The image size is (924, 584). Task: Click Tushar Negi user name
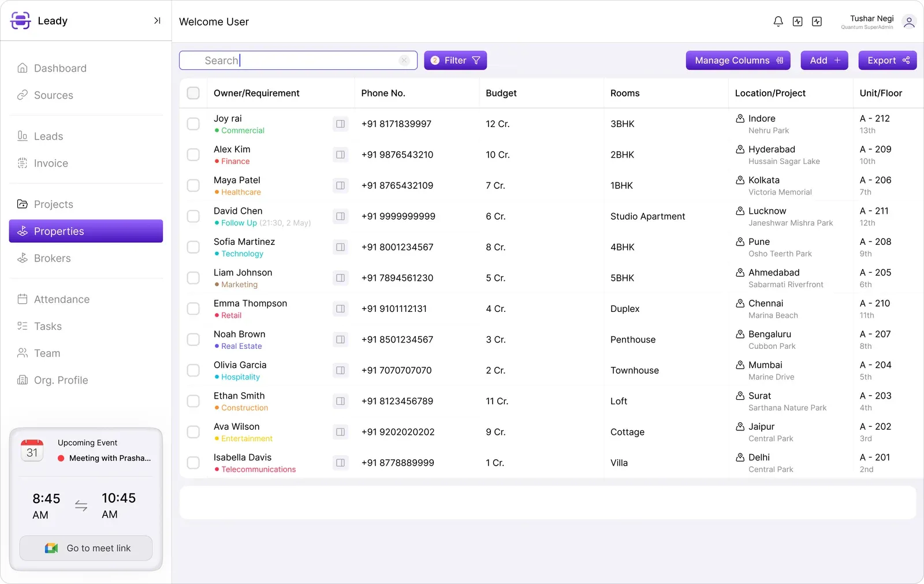871,18
